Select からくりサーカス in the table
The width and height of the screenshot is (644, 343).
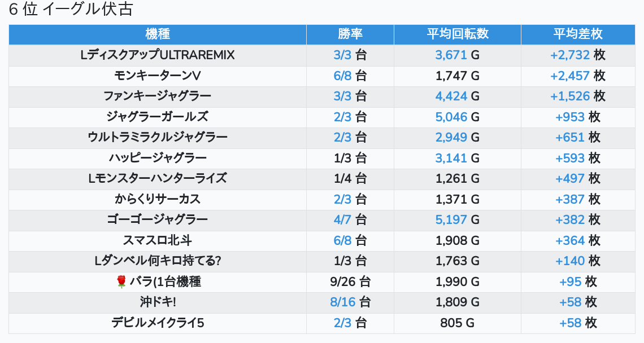click(x=158, y=199)
